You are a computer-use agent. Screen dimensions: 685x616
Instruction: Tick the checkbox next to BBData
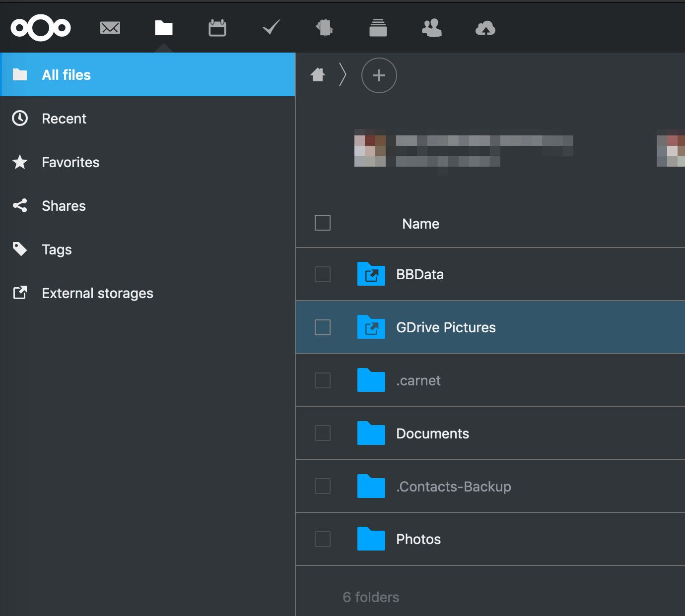[322, 274]
